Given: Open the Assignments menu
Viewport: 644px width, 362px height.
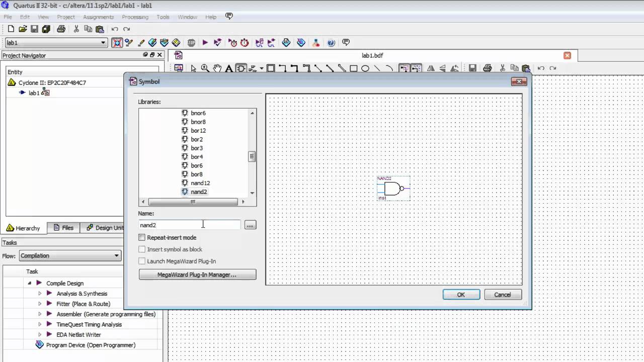Looking at the screenshot, I should point(98,17).
